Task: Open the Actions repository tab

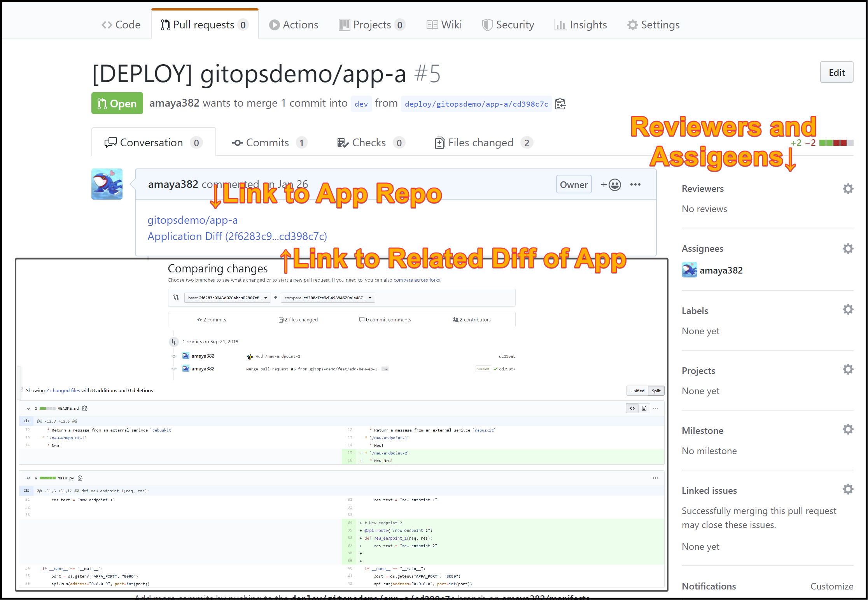Action: 294,25
